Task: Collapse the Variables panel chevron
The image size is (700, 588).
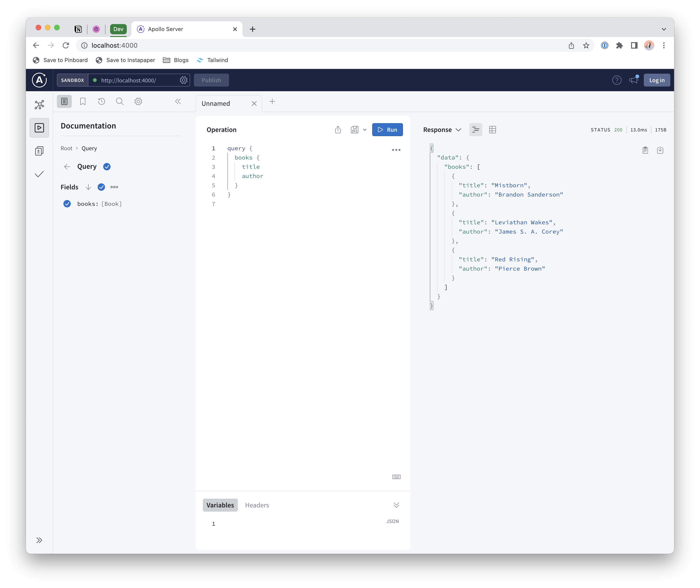Action: 396,505
